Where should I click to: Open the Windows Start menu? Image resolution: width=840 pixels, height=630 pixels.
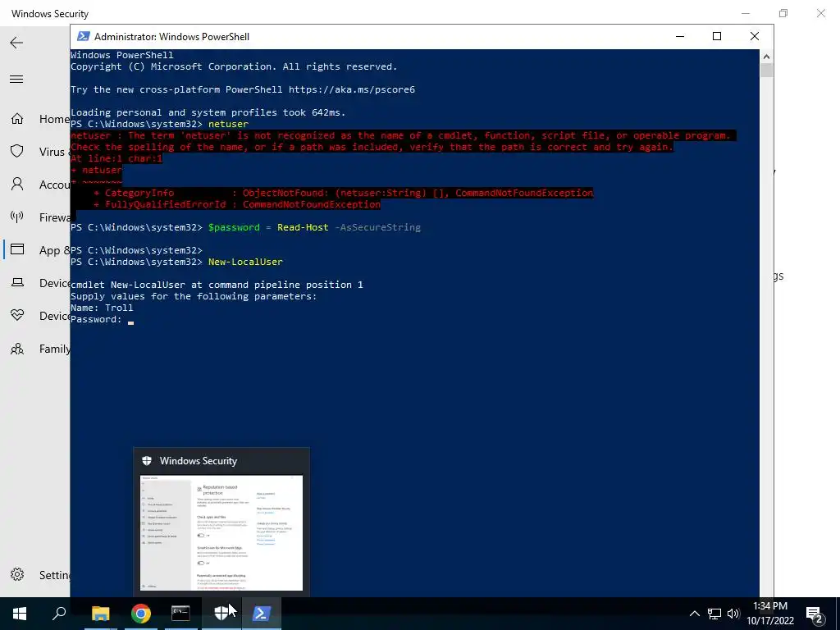(x=20, y=614)
